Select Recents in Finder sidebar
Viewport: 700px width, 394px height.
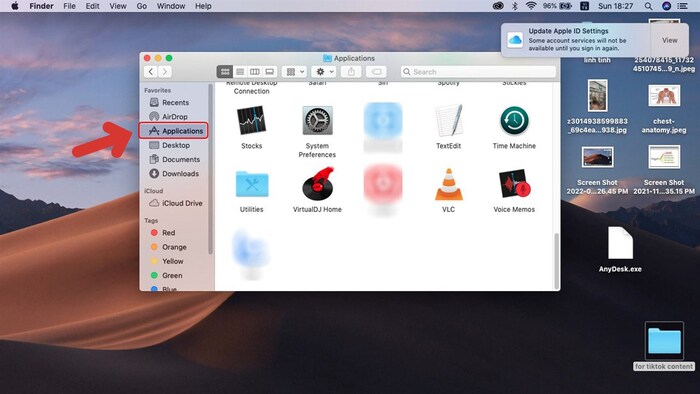(x=175, y=102)
